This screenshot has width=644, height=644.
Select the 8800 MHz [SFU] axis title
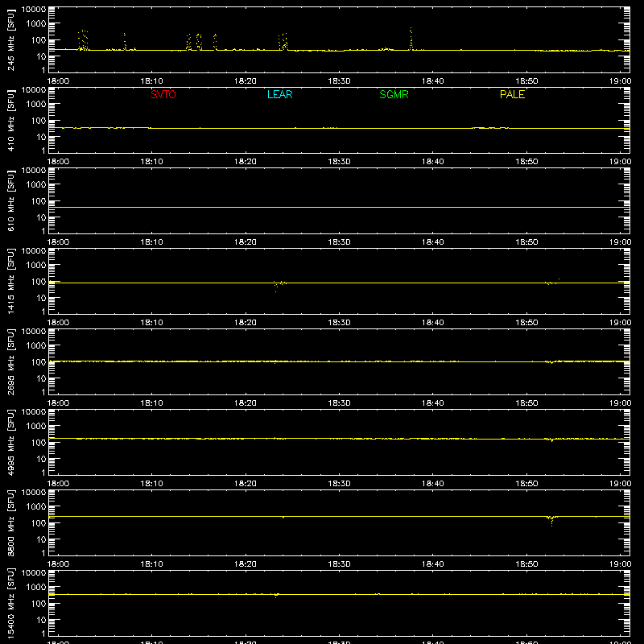(10, 523)
